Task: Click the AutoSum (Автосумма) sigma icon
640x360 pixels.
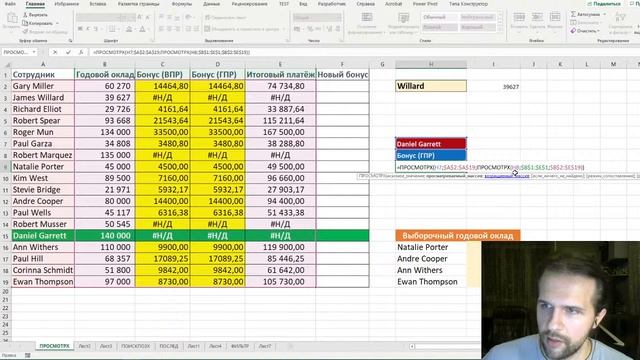Action: click(573, 14)
